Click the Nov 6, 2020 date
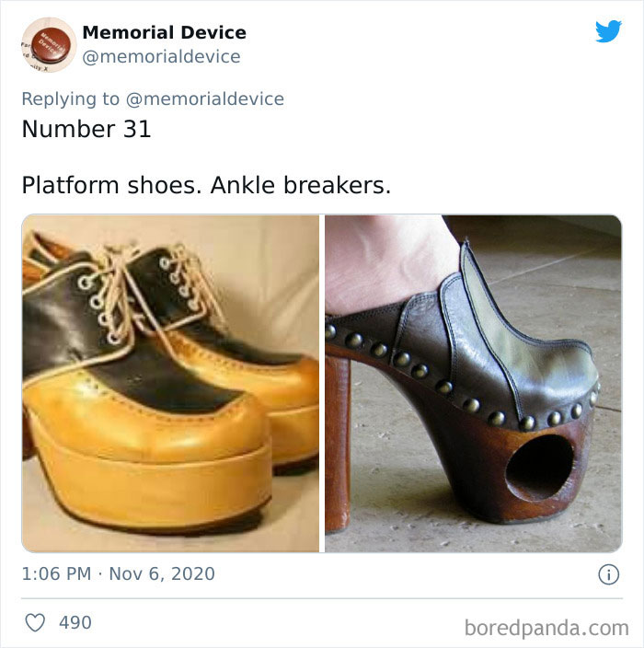The width and height of the screenshot is (644, 648). point(162,574)
